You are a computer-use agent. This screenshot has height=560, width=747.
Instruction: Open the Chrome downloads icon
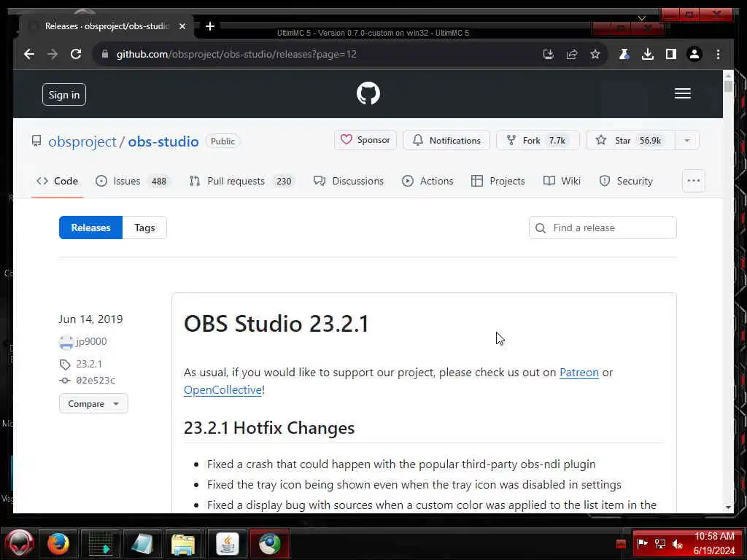point(648,54)
